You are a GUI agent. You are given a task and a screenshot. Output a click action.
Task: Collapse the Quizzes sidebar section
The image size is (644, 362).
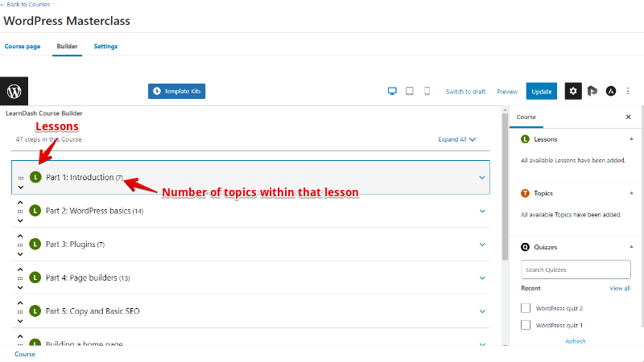click(x=631, y=247)
